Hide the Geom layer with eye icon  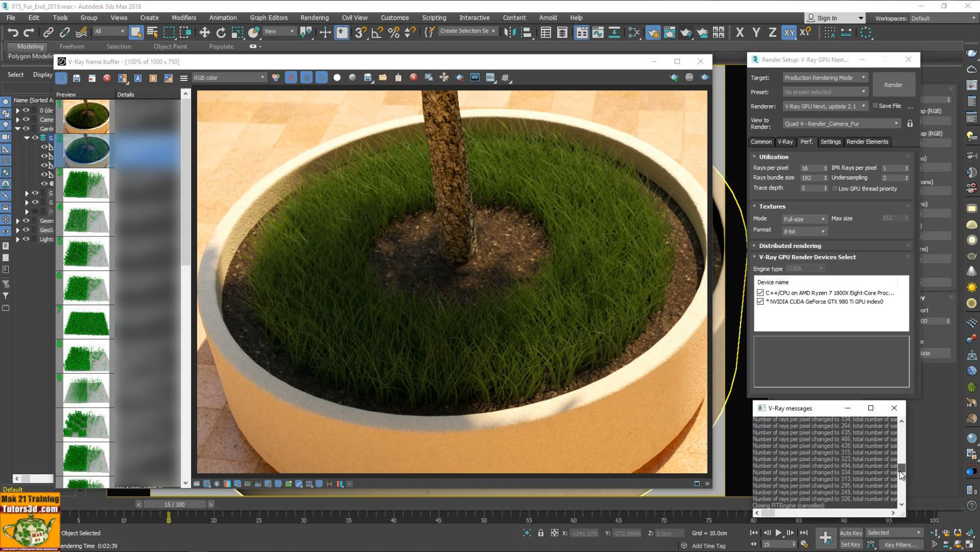pyautogui.click(x=26, y=221)
